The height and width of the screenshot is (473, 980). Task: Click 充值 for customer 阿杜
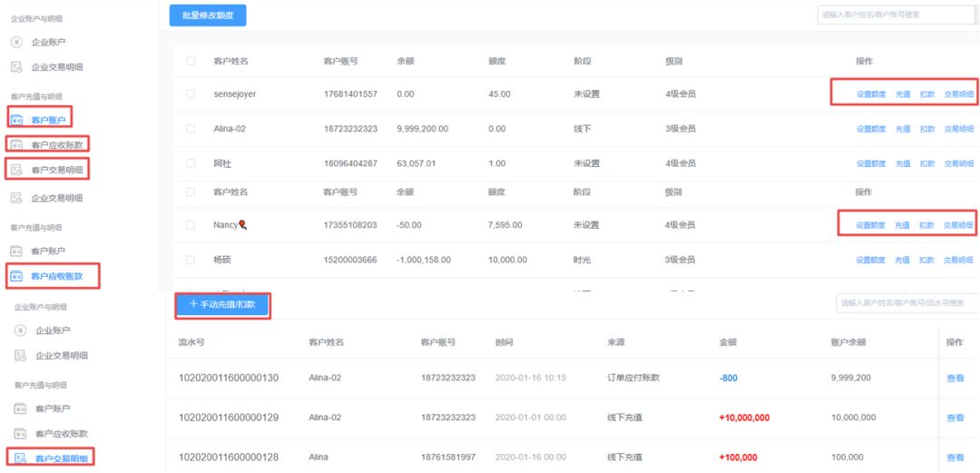click(x=903, y=164)
